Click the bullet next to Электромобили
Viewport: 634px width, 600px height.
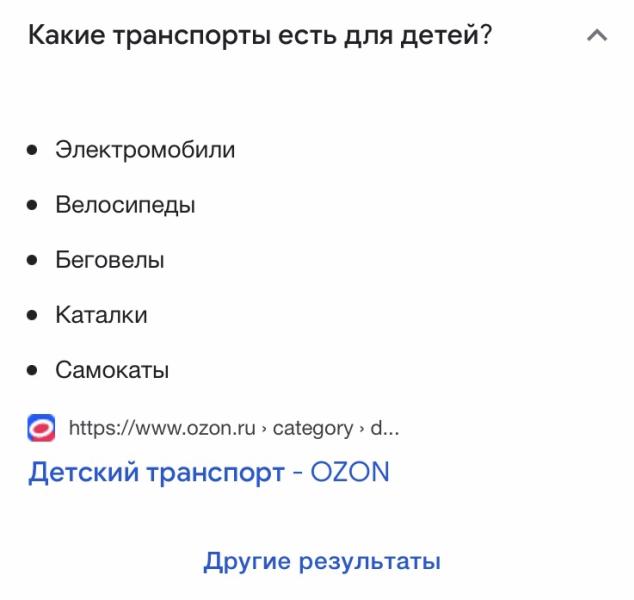click(32, 150)
